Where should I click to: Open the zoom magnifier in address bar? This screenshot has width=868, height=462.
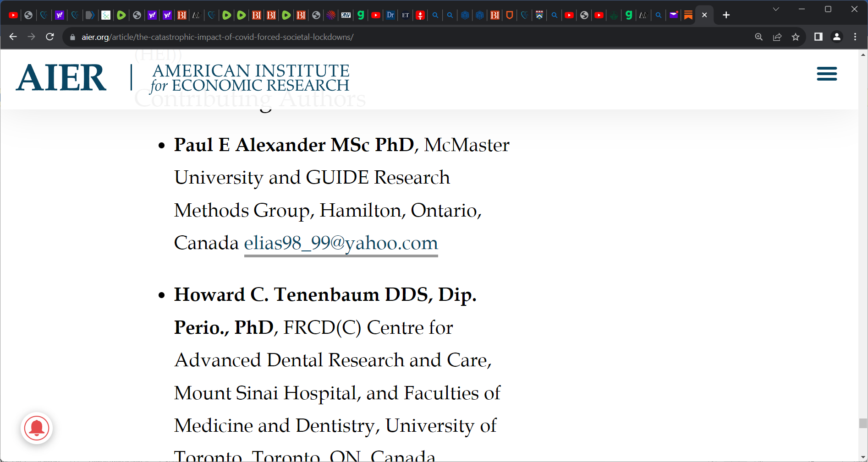click(x=759, y=37)
